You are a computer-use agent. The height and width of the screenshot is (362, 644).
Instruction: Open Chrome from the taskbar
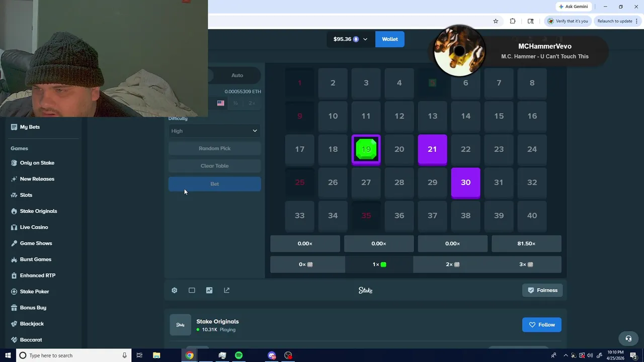[189, 355]
